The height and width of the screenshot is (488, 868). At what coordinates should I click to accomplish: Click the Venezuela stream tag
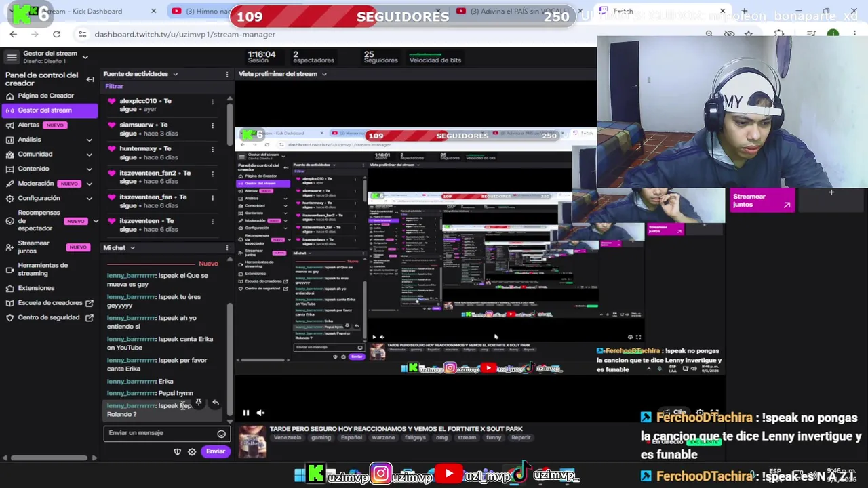click(x=287, y=438)
